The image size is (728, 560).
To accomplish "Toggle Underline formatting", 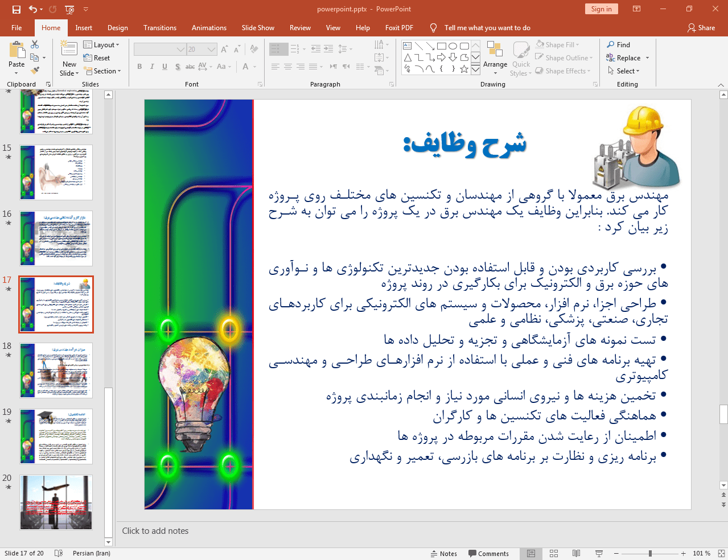I will pos(164,67).
